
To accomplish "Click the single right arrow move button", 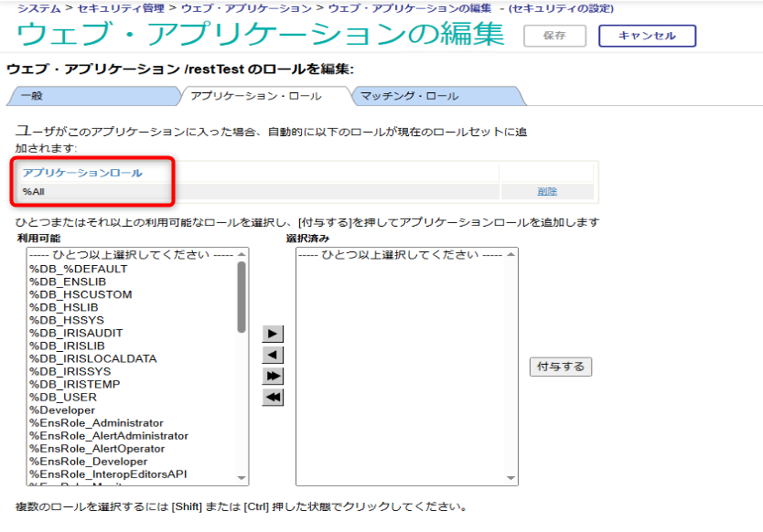I will 273,334.
